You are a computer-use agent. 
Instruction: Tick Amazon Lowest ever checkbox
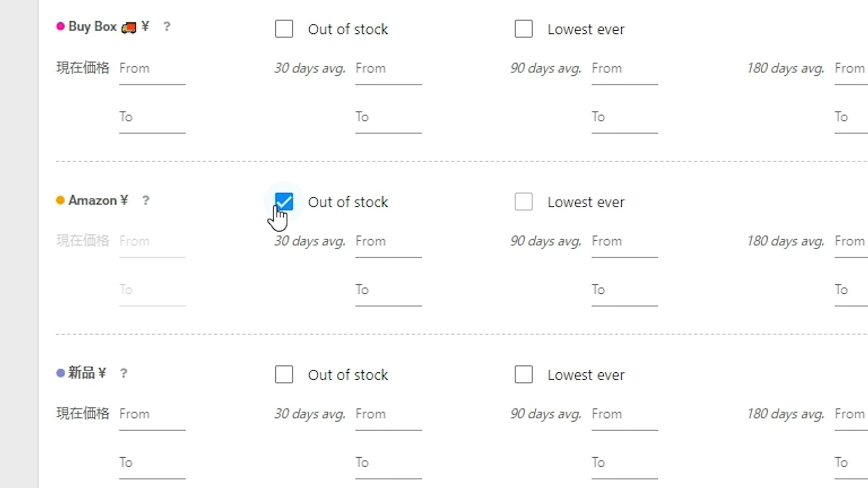(524, 202)
